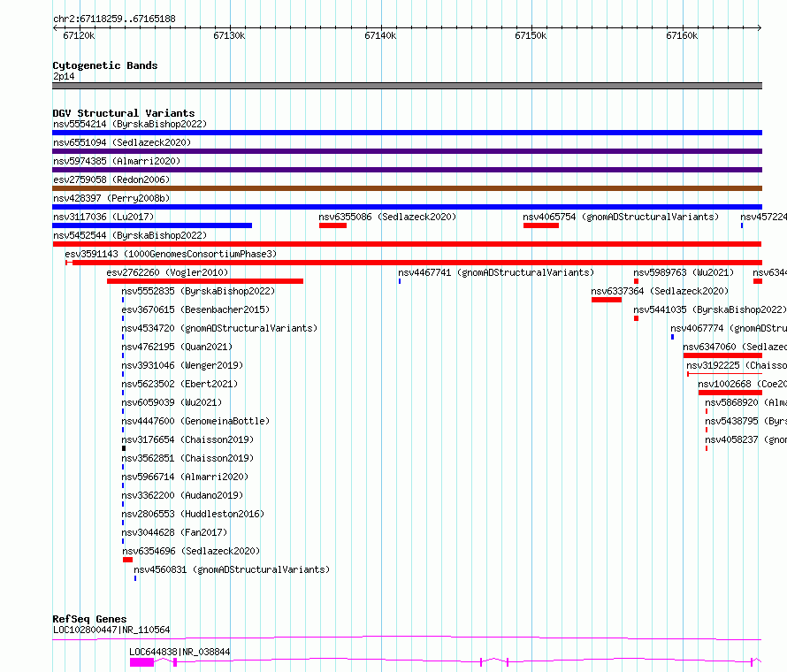Click the red nsv6337364 variant bar

pos(607,300)
